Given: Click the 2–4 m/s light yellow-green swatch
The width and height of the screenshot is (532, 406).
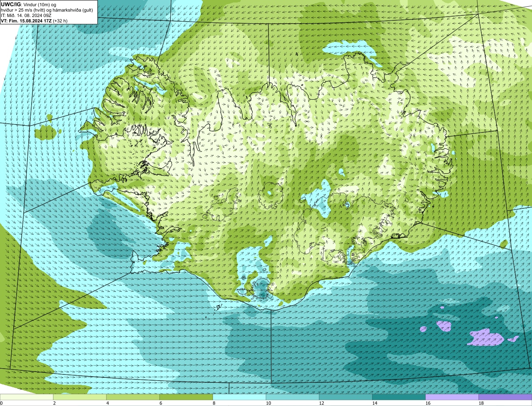Looking at the screenshot, I should coord(80,397).
